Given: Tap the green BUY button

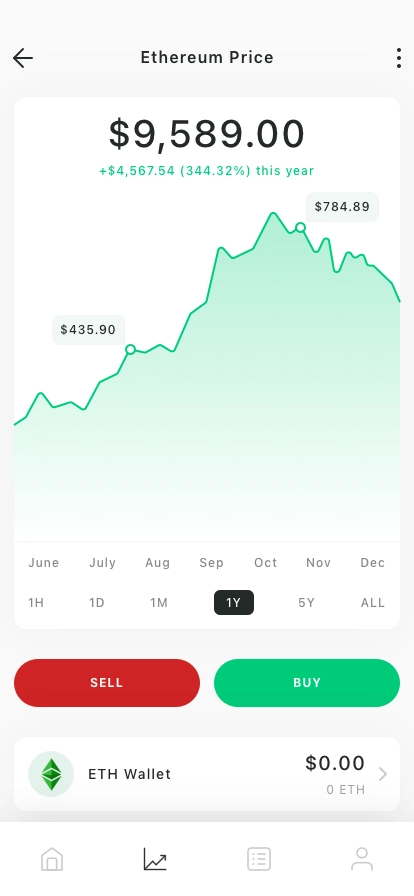Looking at the screenshot, I should [x=307, y=683].
